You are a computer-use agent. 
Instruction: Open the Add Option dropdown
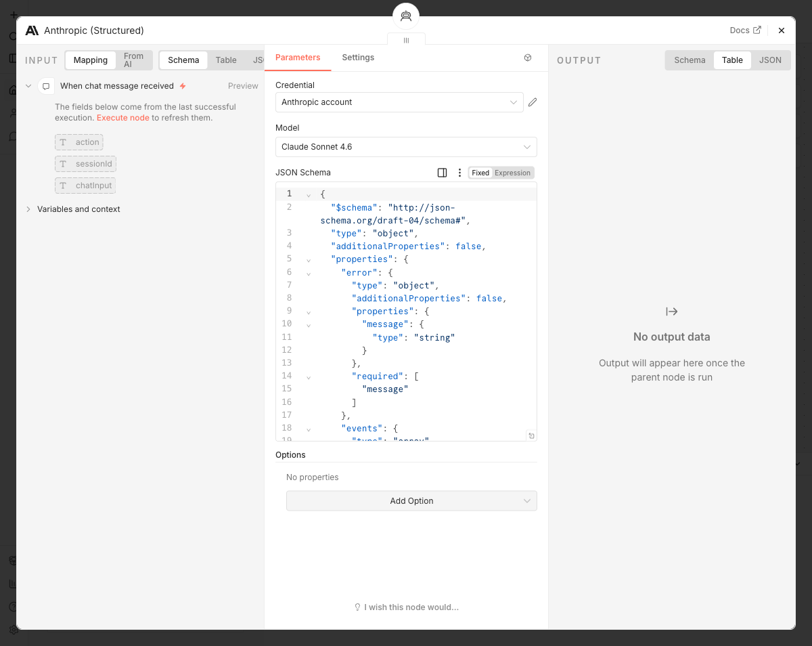tap(411, 501)
